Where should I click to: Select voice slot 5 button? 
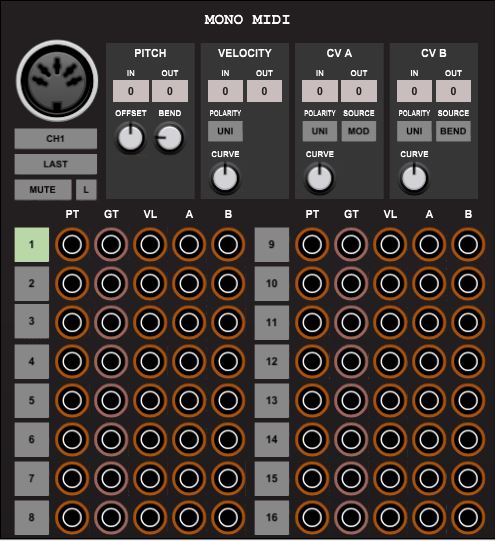pos(32,401)
